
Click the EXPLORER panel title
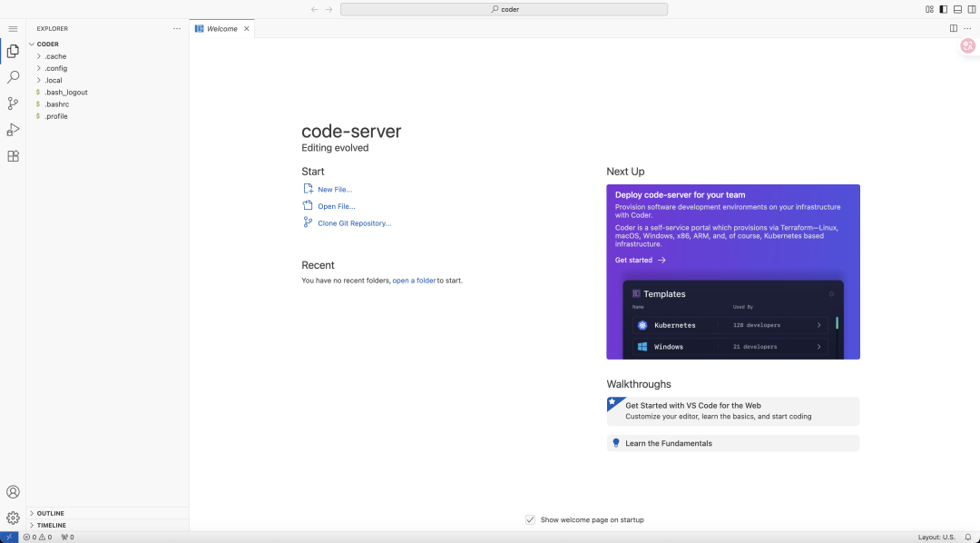click(x=53, y=29)
